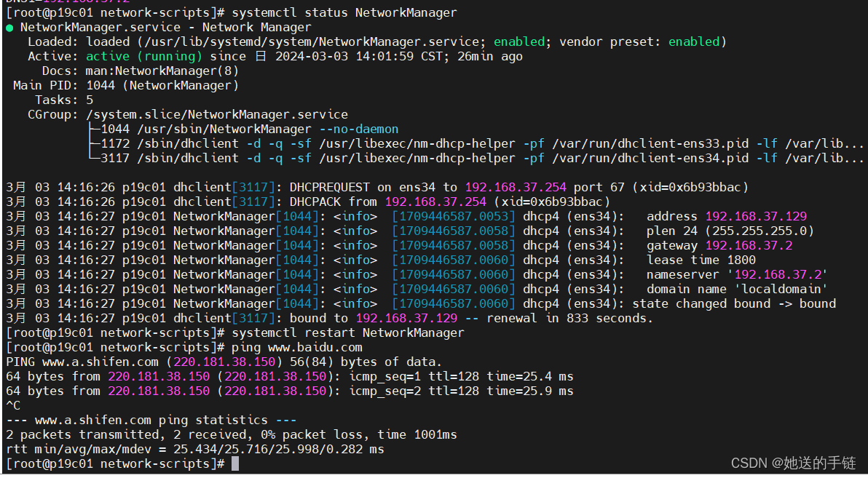868x478 pixels.
Task: Click the ping www.baidu.com command
Action: click(296, 347)
